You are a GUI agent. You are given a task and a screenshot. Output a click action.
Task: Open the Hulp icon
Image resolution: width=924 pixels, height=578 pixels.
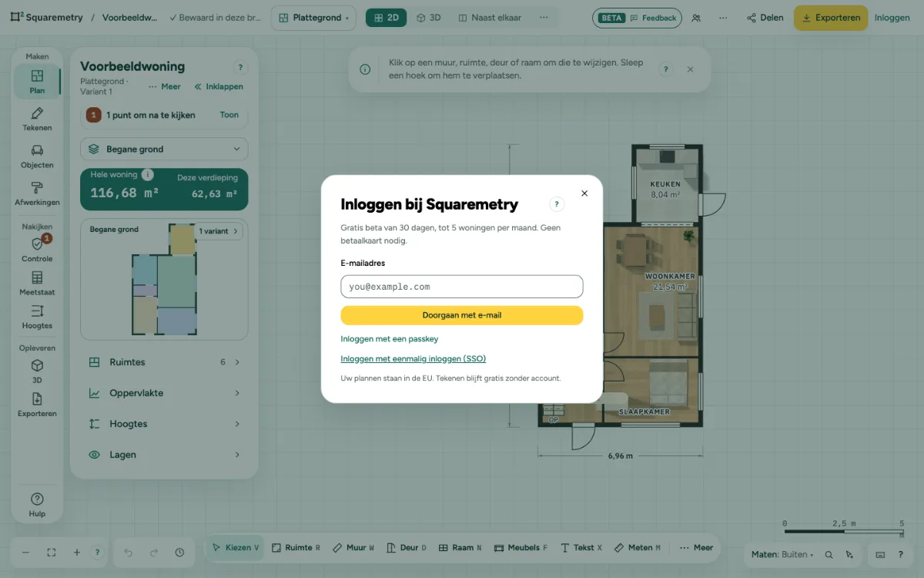[37, 505]
